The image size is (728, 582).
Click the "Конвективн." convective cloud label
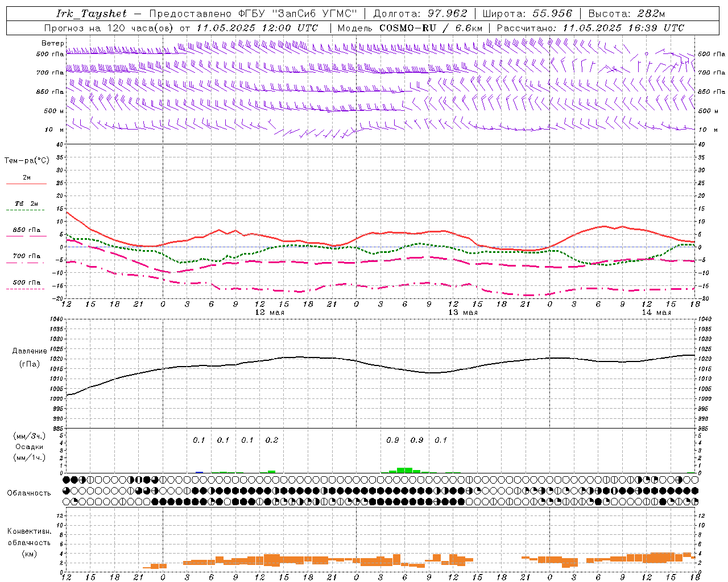point(29,531)
